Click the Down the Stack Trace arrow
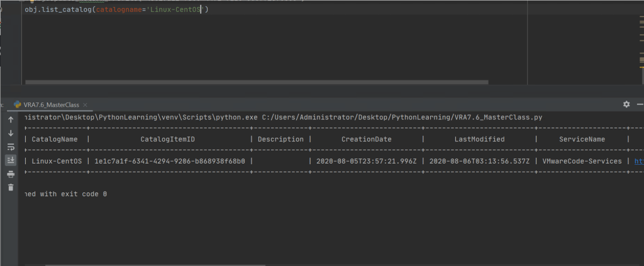This screenshot has height=266, width=644. [11, 133]
